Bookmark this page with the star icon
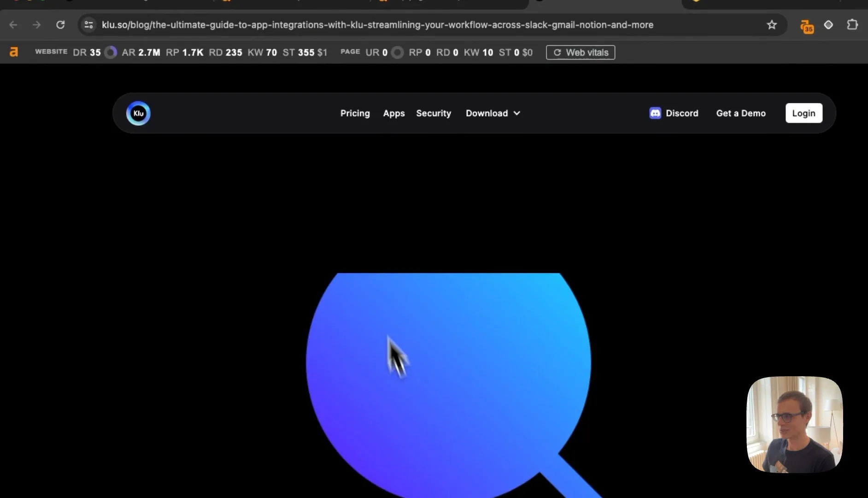 tap(772, 25)
